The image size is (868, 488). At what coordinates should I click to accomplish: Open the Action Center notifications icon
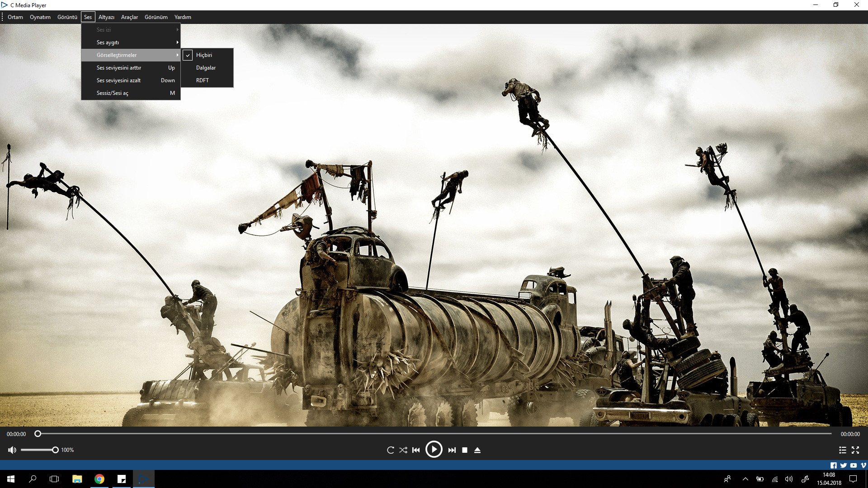853,479
